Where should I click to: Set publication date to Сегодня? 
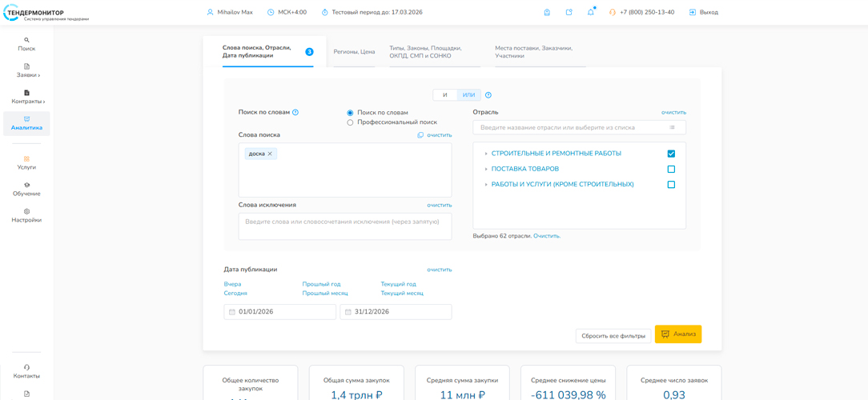tap(235, 294)
